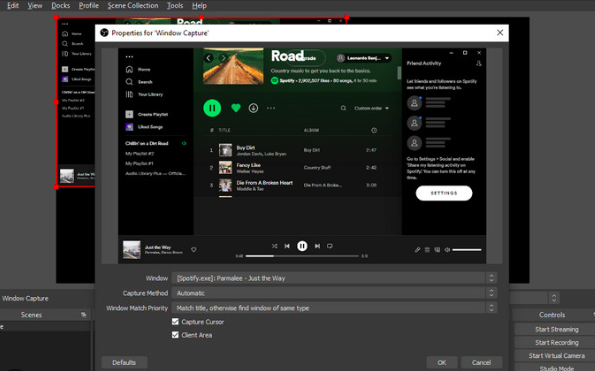Click next track icon in player bar

[317, 246]
